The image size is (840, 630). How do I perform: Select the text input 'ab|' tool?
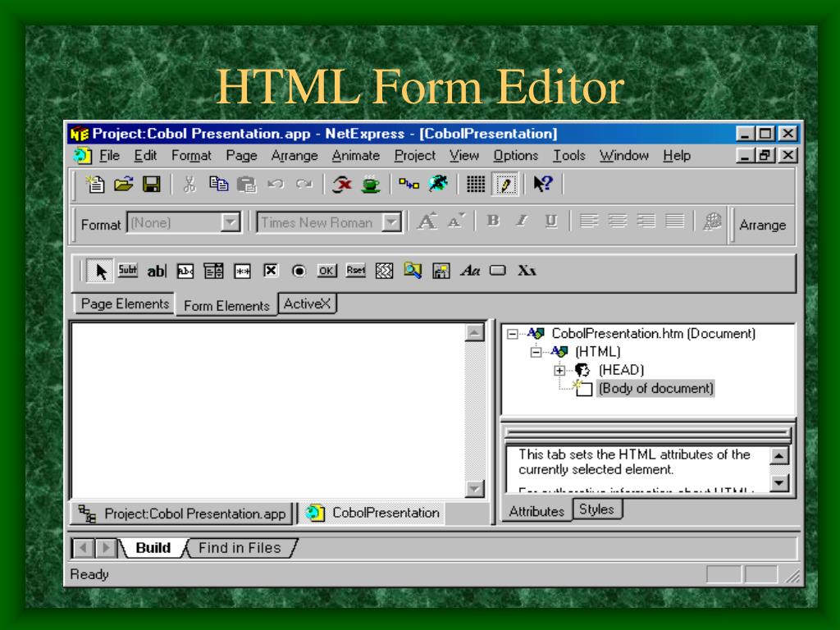[157, 271]
